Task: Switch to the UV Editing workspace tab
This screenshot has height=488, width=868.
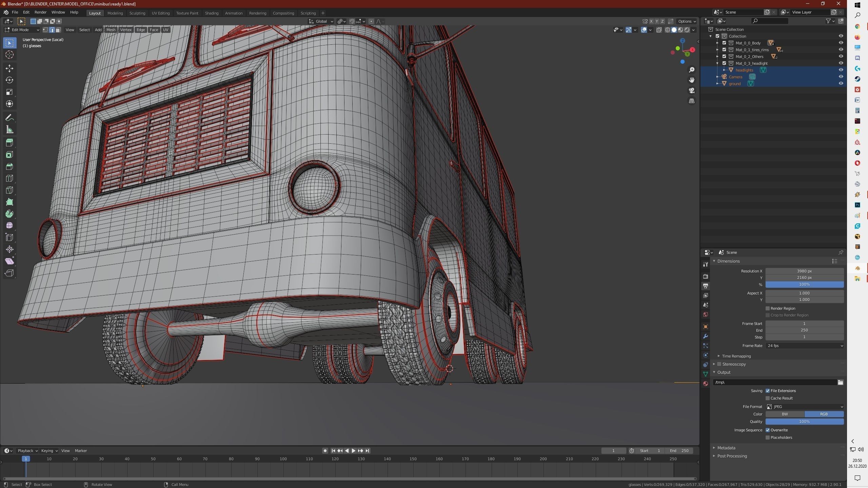Action: coord(160,13)
